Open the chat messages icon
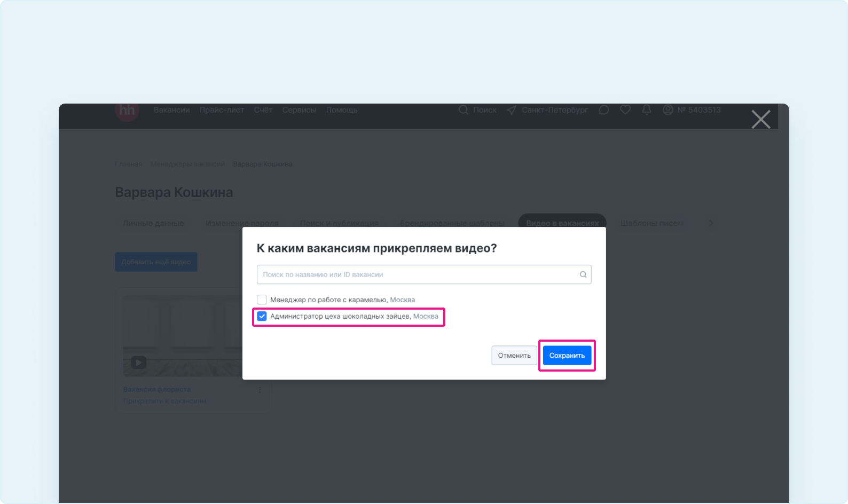The height and width of the screenshot is (504, 848). [x=604, y=110]
